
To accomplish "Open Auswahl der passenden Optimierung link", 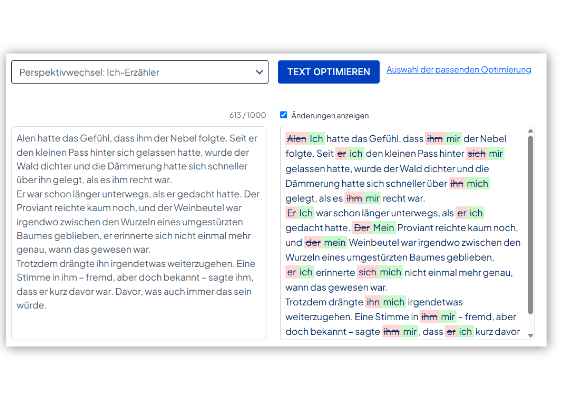I will 458,69.
